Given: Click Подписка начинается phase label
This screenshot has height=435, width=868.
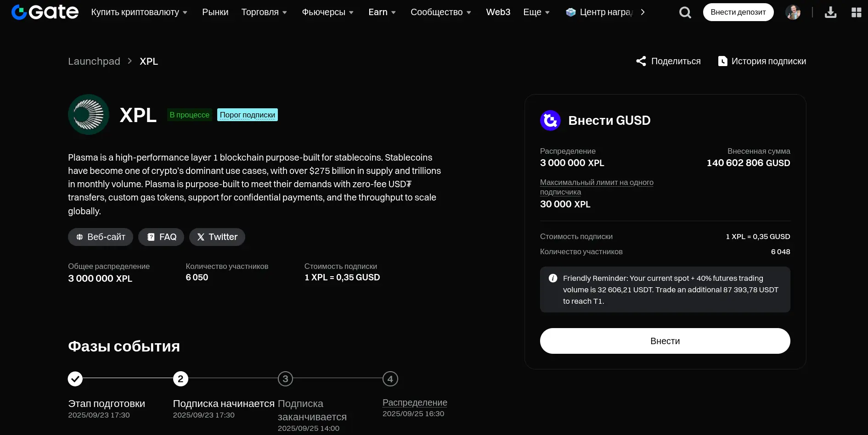Looking at the screenshot, I should (x=224, y=404).
